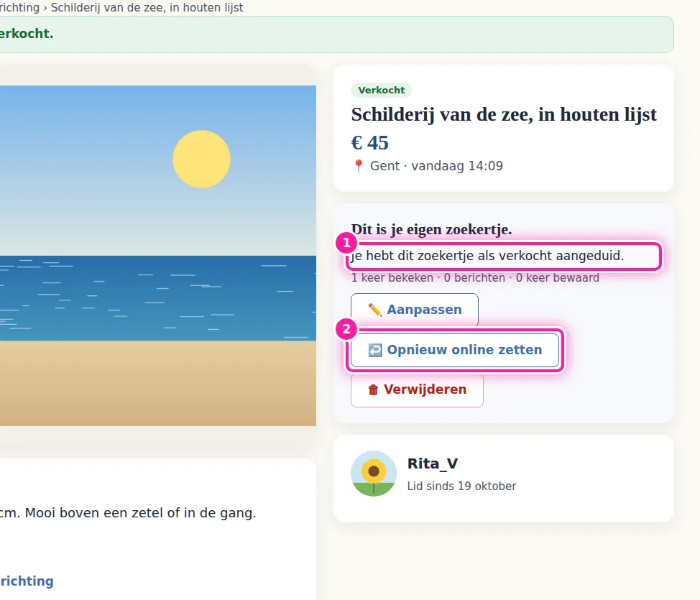Open the seller name Rita_V
The width and height of the screenshot is (700, 600).
[x=433, y=464]
